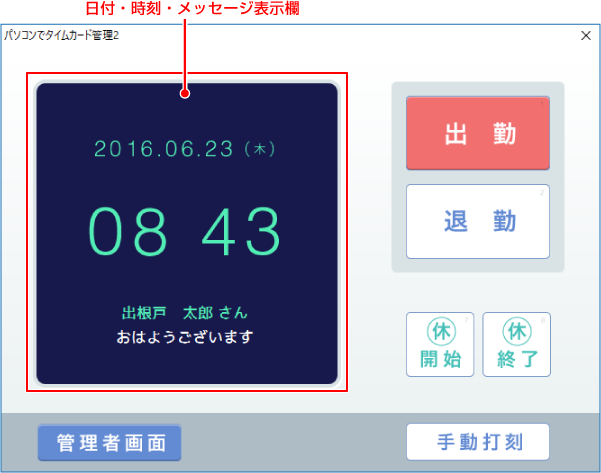Click the 08 43 clock display
The image size is (601, 473).
[184, 232]
